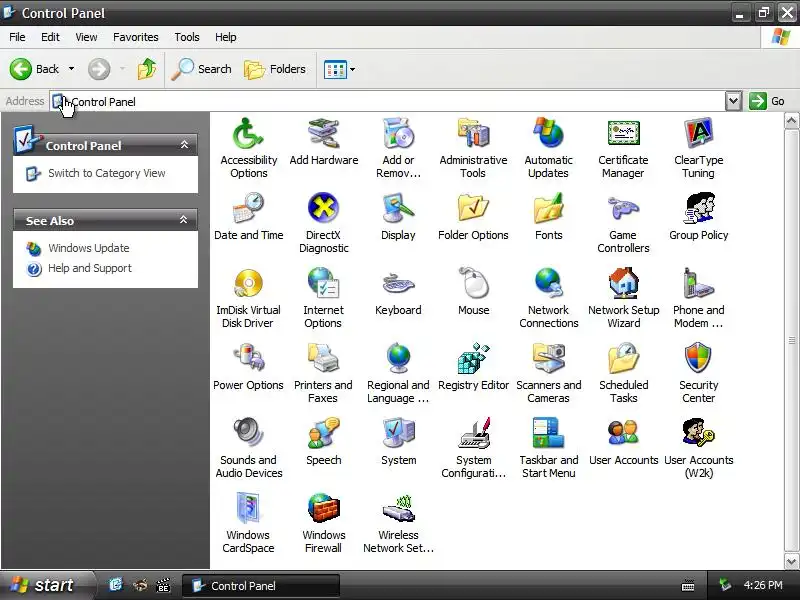Select Wireless Network Setup icon

click(x=398, y=508)
